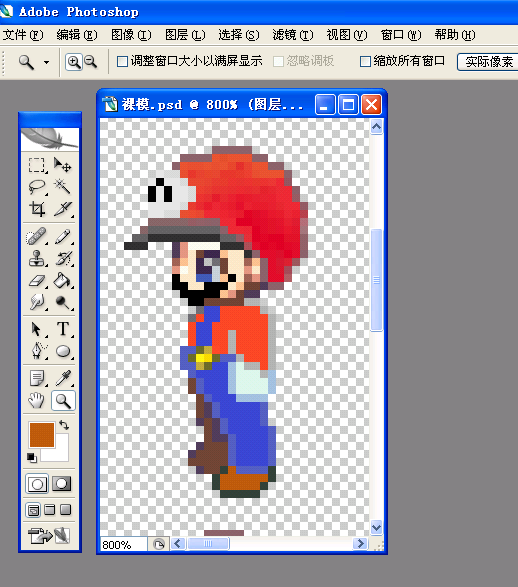
Task: Select the Crop tool
Action: click(x=37, y=209)
